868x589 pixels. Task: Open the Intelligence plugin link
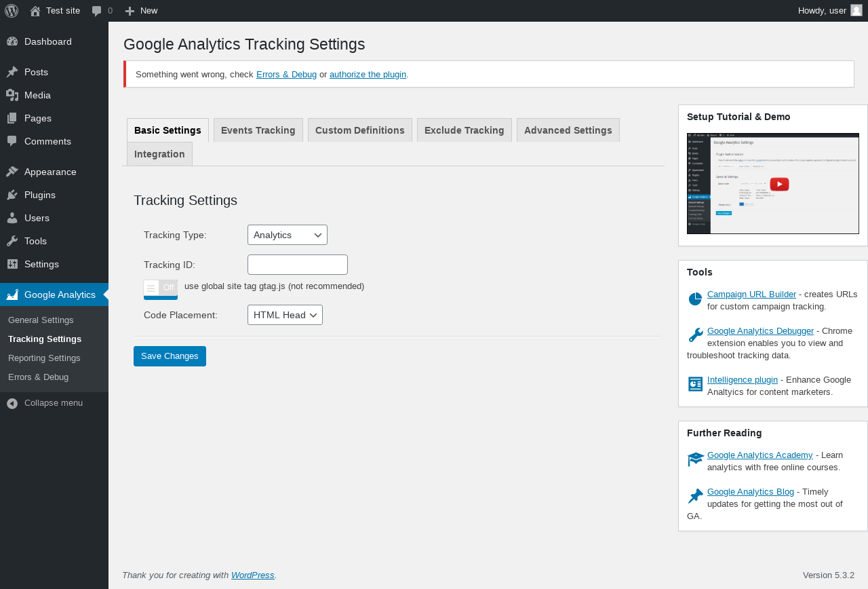pos(743,380)
